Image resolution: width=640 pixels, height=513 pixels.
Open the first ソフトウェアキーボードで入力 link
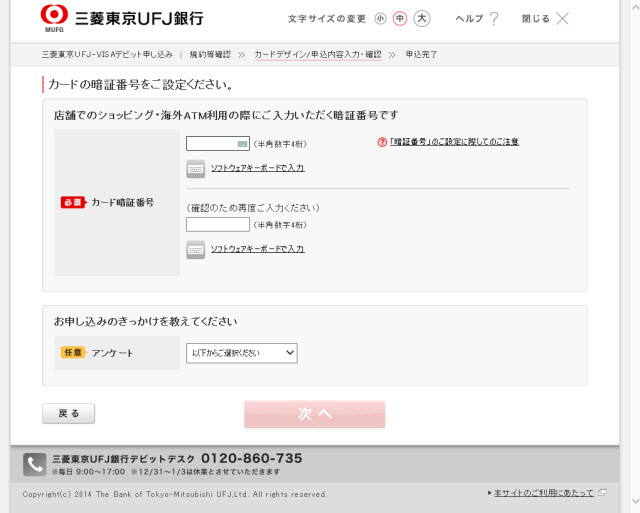tap(258, 168)
